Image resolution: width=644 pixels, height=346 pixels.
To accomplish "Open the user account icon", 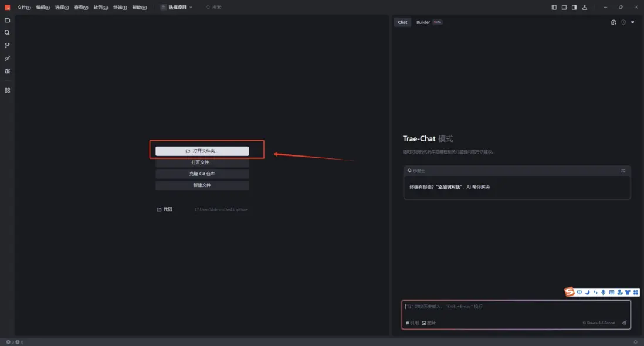I will [584, 8].
